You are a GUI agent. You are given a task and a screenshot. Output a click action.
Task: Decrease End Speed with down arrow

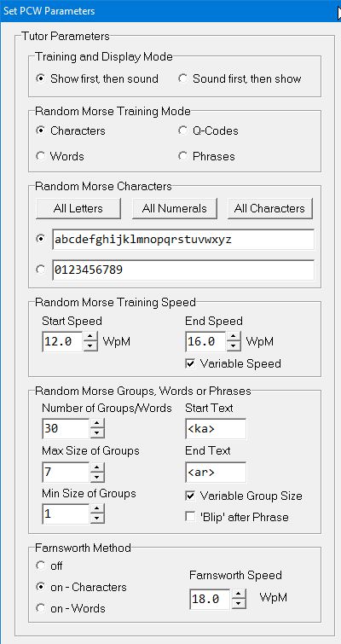coord(234,346)
